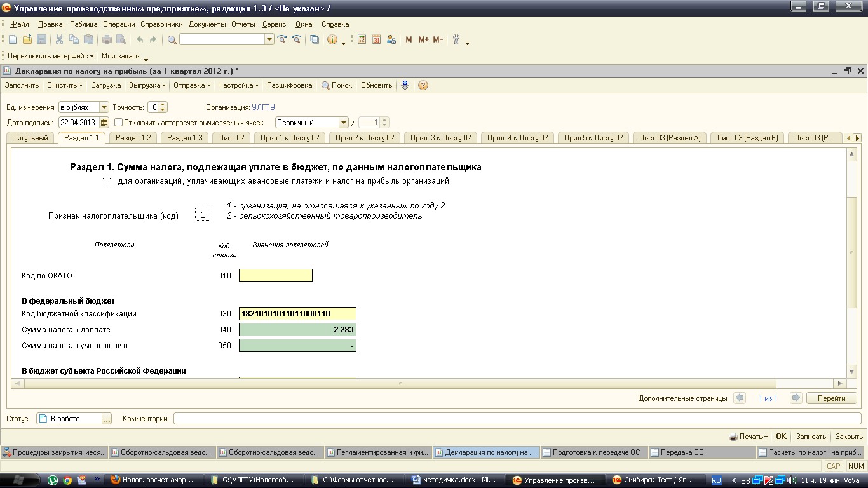The width and height of the screenshot is (868, 488).
Task: Open the Операции menu
Action: pos(119,24)
